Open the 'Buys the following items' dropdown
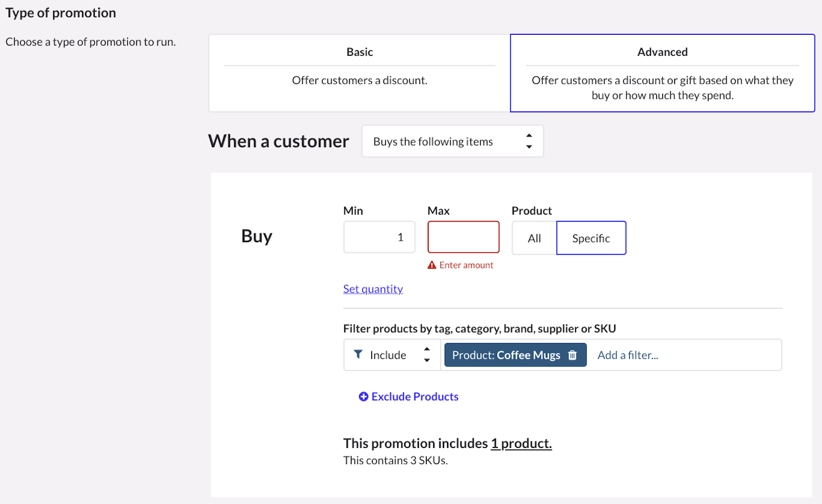Viewport: 822px width, 504px height. pyautogui.click(x=453, y=141)
